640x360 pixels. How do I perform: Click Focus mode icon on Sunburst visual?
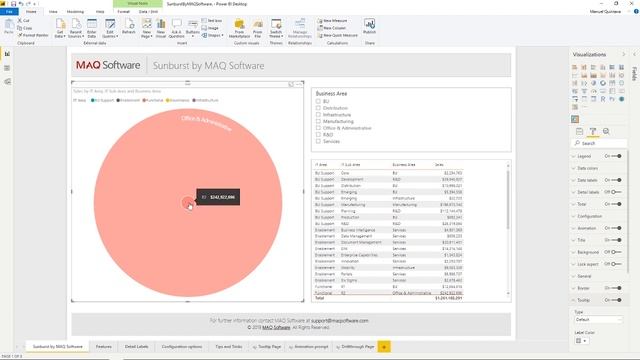[291, 84]
